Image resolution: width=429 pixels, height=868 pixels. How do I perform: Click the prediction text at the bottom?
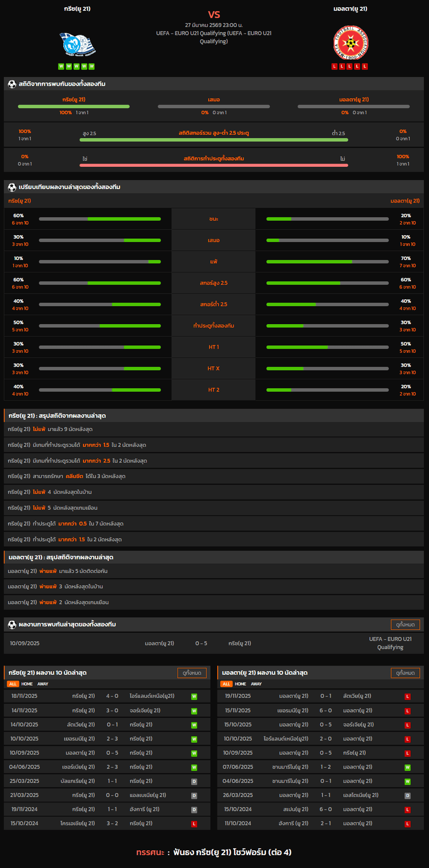213,852
